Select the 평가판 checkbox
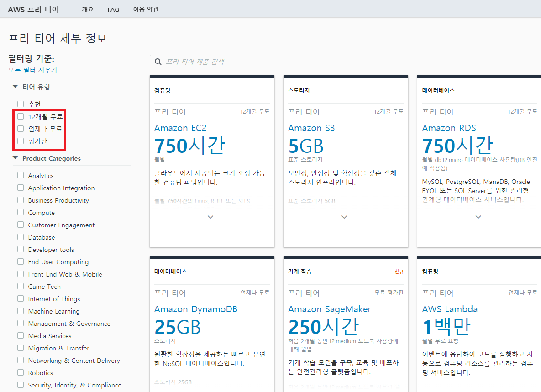This screenshot has height=392, width=541. point(21,141)
